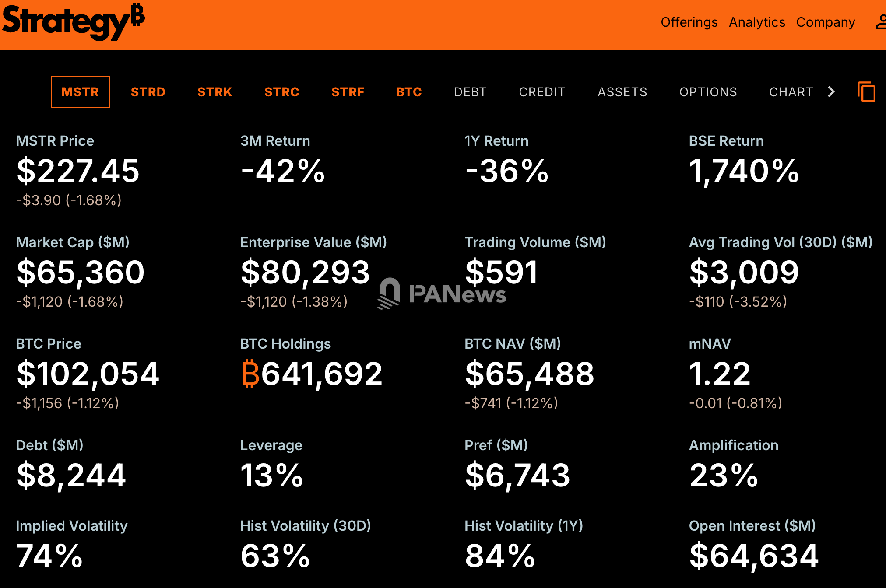
Task: Click the ASSETS label
Action: pos(622,92)
